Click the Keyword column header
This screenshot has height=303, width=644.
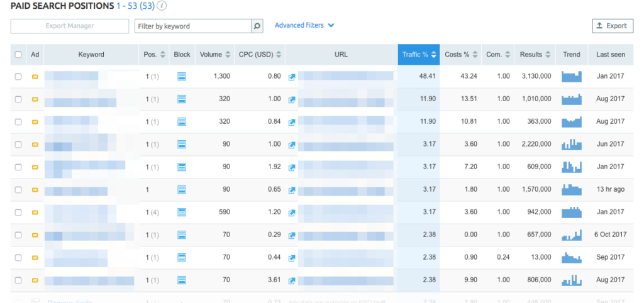point(91,54)
